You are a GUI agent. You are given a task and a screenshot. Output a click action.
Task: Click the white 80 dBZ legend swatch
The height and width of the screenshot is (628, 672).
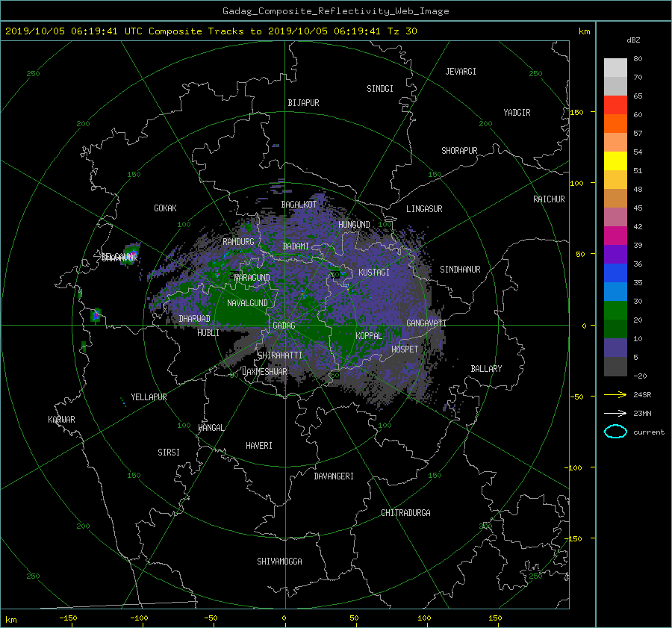pos(615,68)
